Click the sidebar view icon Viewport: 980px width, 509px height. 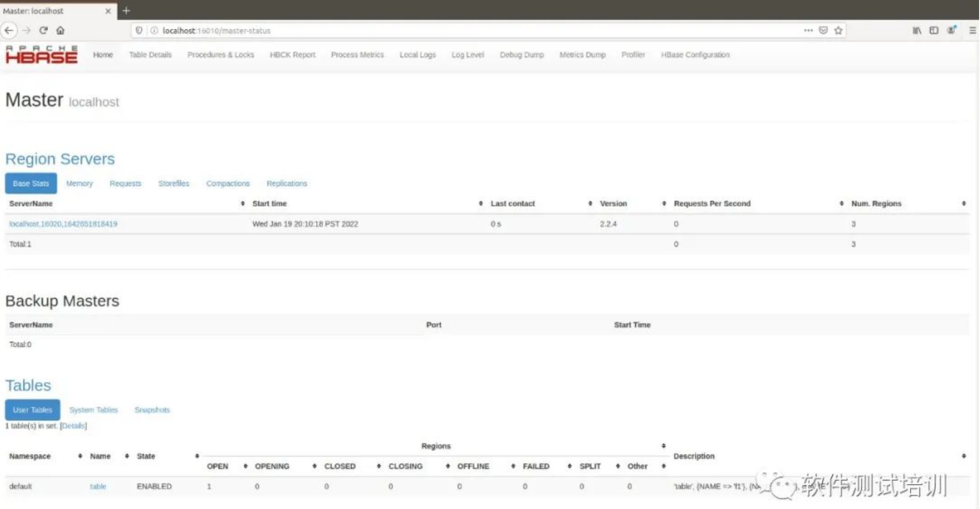pos(934,30)
